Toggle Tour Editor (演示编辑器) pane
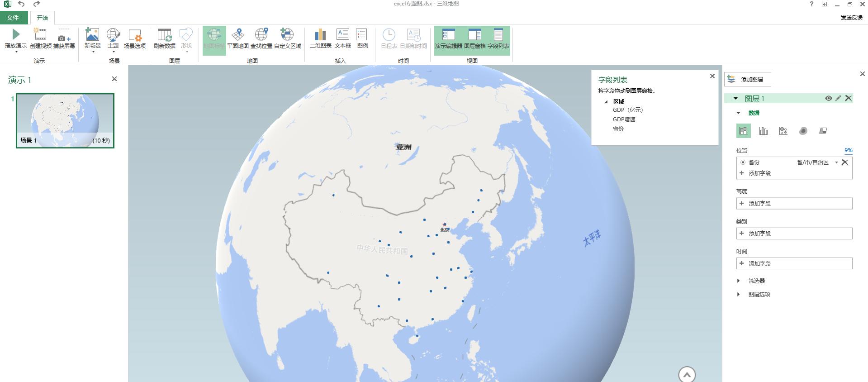This screenshot has height=382, width=868. (448, 40)
